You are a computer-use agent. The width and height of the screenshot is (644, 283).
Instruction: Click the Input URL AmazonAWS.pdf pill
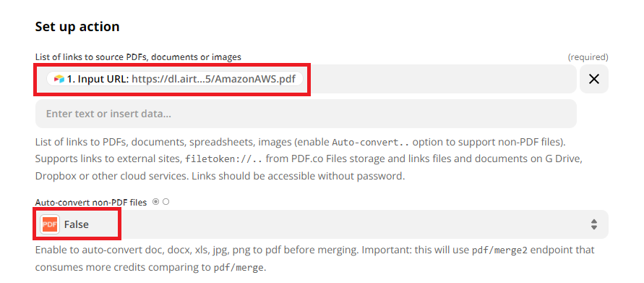(175, 79)
